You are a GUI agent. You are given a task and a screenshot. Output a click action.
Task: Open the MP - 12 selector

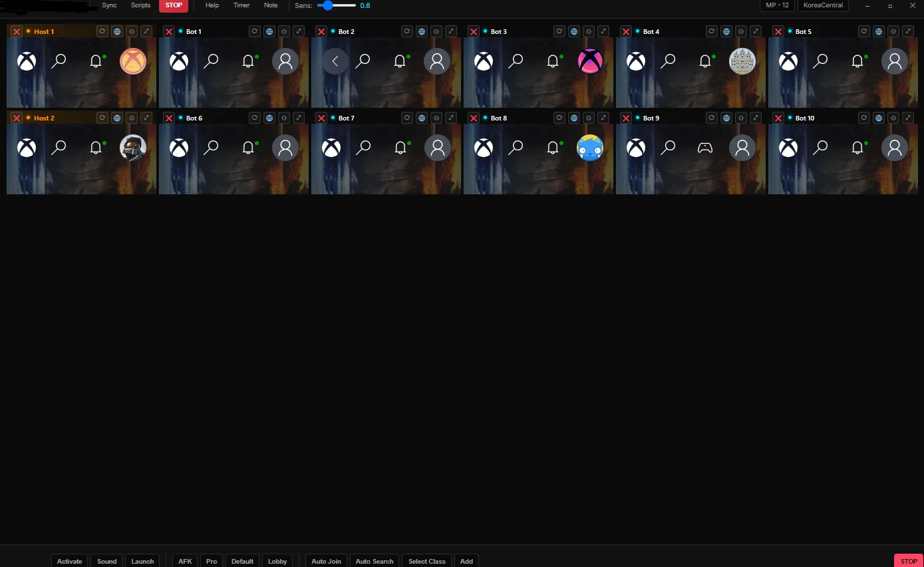click(x=777, y=5)
